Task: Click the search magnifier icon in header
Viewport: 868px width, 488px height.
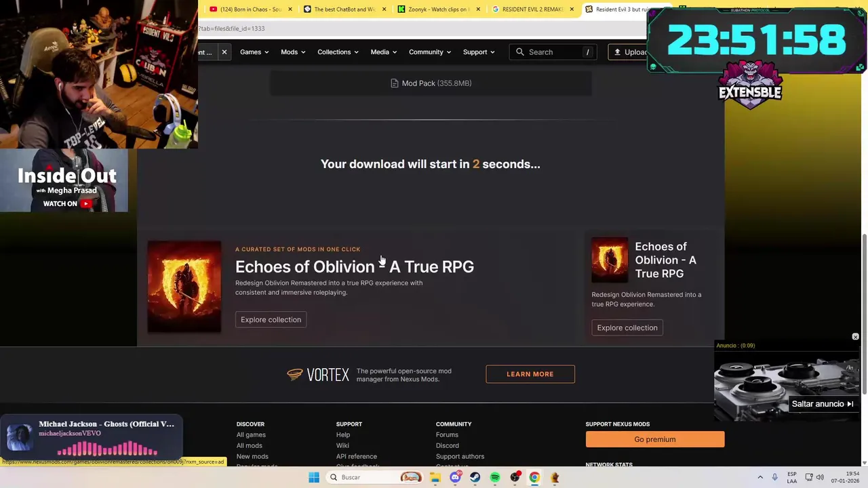Action: [x=520, y=52]
